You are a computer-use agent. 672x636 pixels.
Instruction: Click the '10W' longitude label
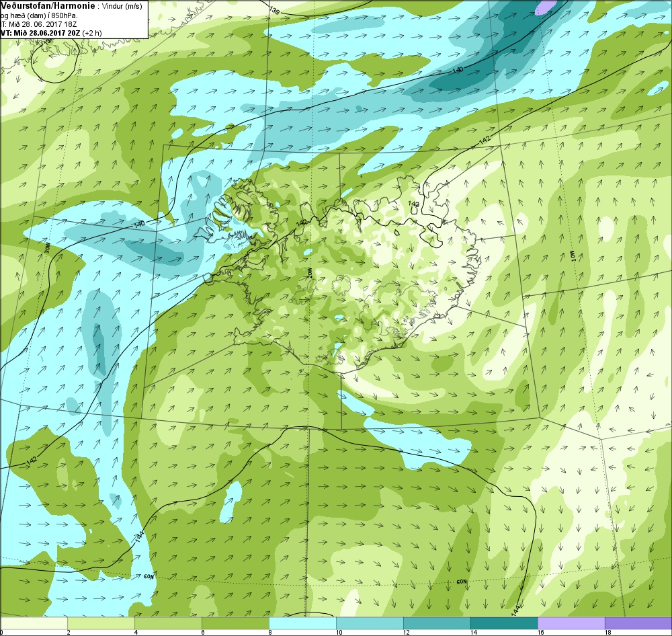coord(573,256)
